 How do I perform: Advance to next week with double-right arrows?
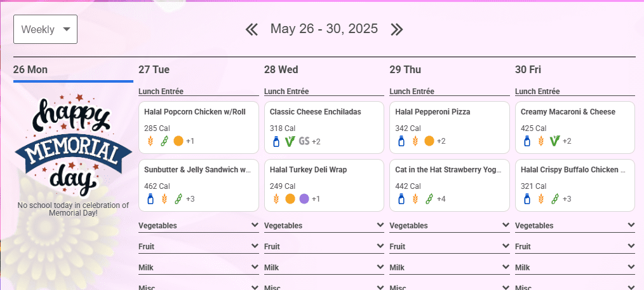tap(397, 29)
